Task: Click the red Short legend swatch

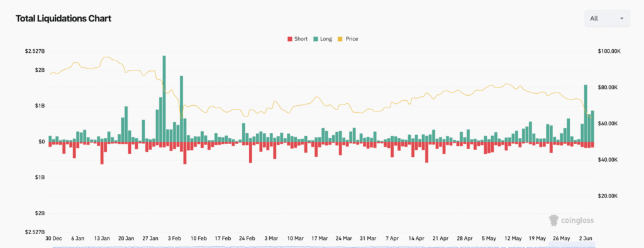Action: tap(289, 39)
